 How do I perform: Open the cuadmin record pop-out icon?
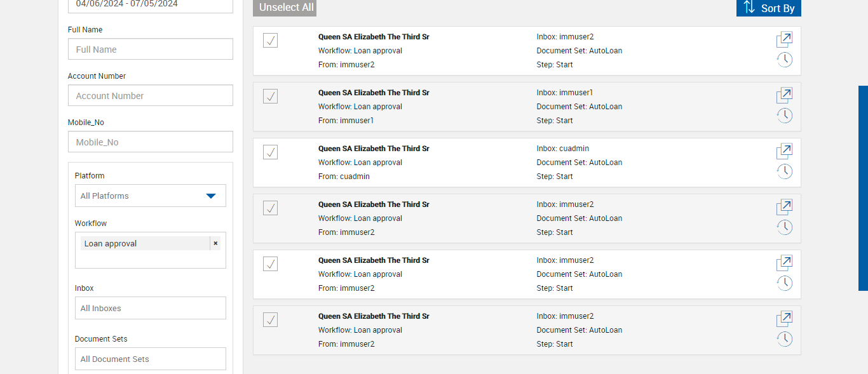click(784, 151)
